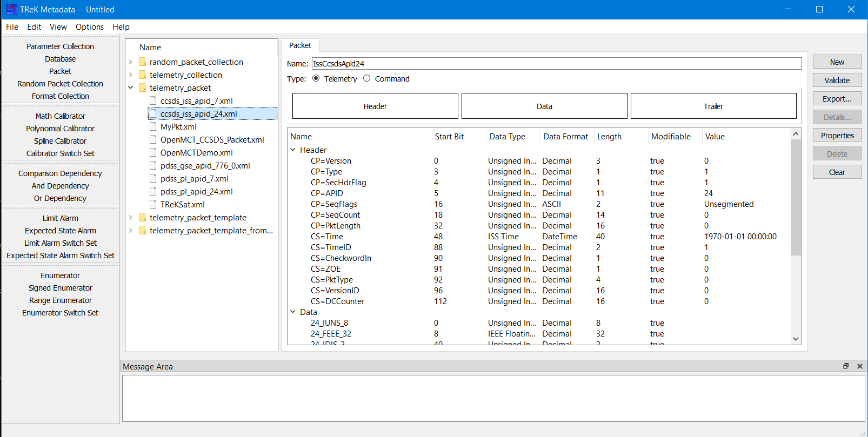Collapse the telemetry_packet folder
This screenshot has width=868, height=437.
pos(131,88)
